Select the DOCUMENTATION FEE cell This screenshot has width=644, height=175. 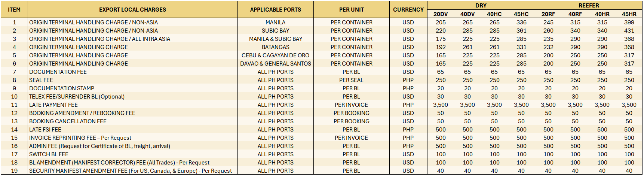[58, 72]
